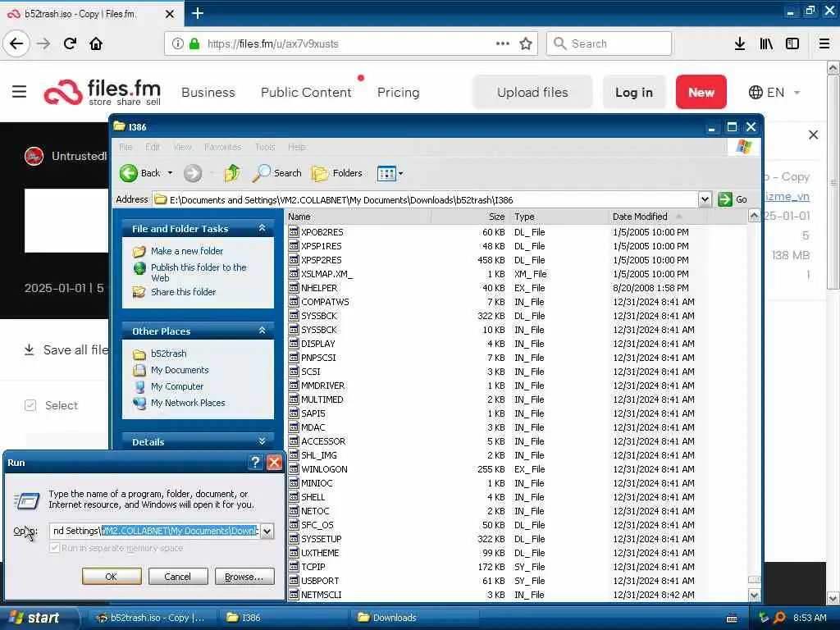Image resolution: width=840 pixels, height=630 pixels.
Task: Click Upload files button
Action: [x=532, y=92]
